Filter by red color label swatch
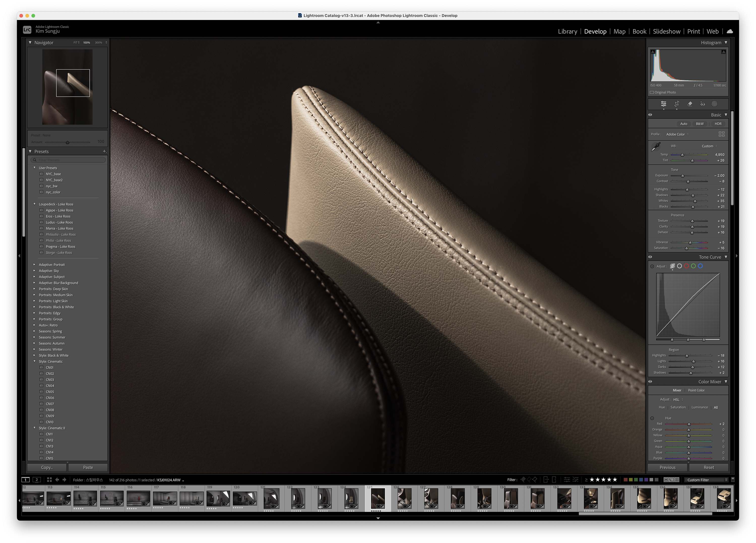The height and width of the screenshot is (543, 756). pos(626,480)
